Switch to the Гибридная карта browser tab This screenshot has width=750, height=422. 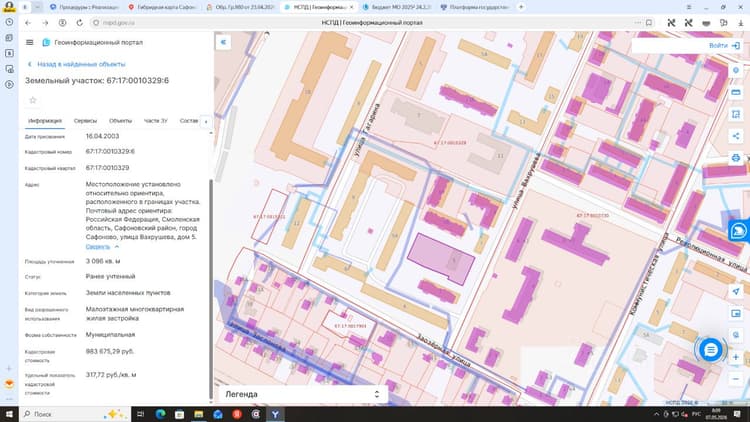(161, 7)
